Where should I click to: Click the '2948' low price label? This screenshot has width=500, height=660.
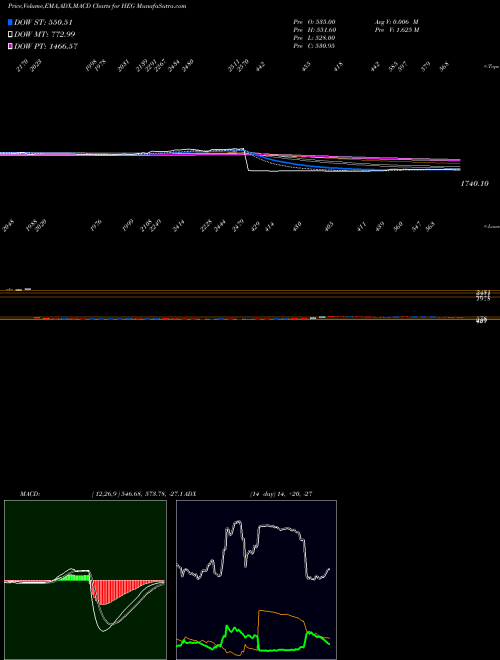[x=8, y=226]
